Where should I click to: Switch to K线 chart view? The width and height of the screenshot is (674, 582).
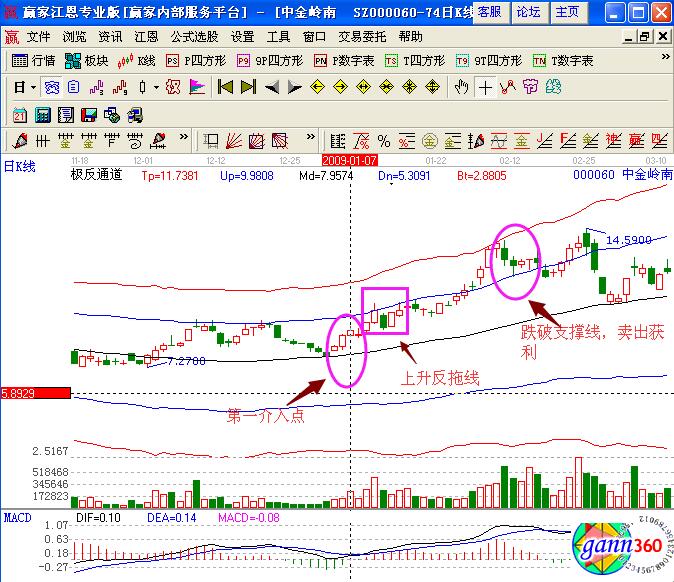138,61
